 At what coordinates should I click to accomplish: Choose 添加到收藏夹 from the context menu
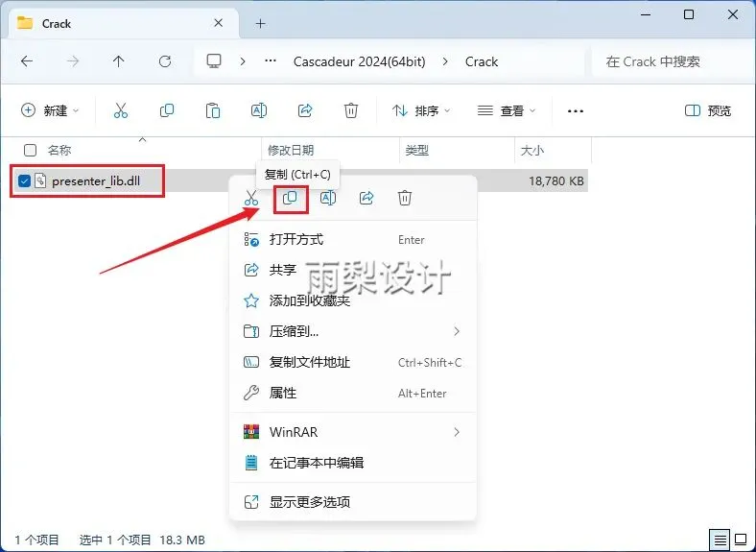353,300
